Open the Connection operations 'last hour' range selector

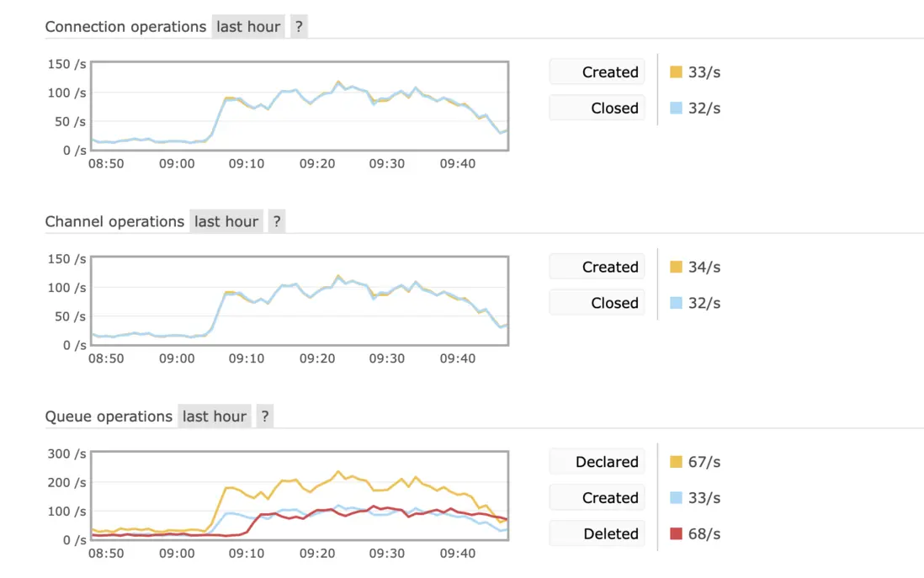tap(248, 27)
